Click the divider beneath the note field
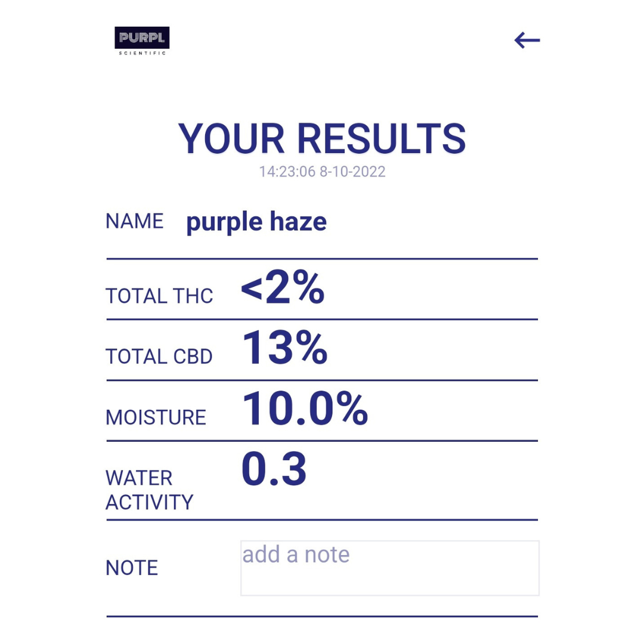This screenshot has width=644, height=644. (x=322, y=618)
